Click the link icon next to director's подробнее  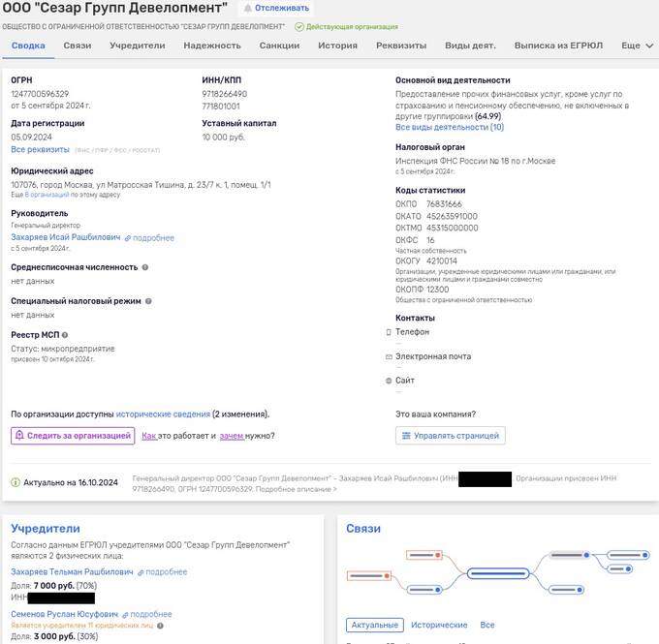(x=128, y=238)
